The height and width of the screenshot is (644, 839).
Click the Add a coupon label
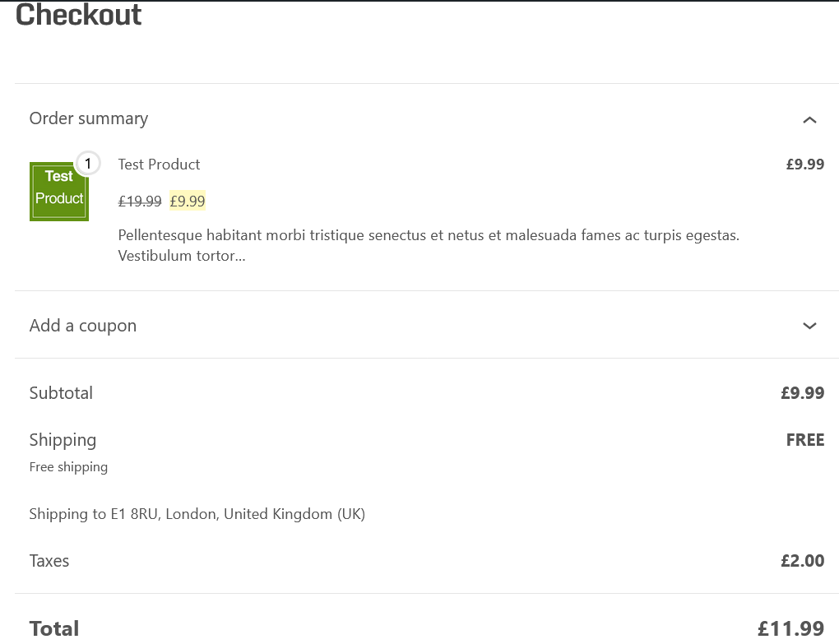(83, 326)
